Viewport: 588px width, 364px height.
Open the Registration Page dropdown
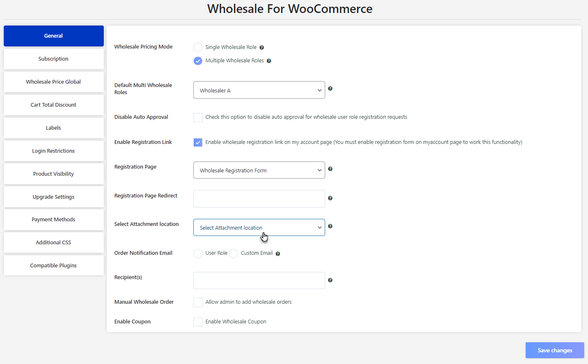coord(259,170)
